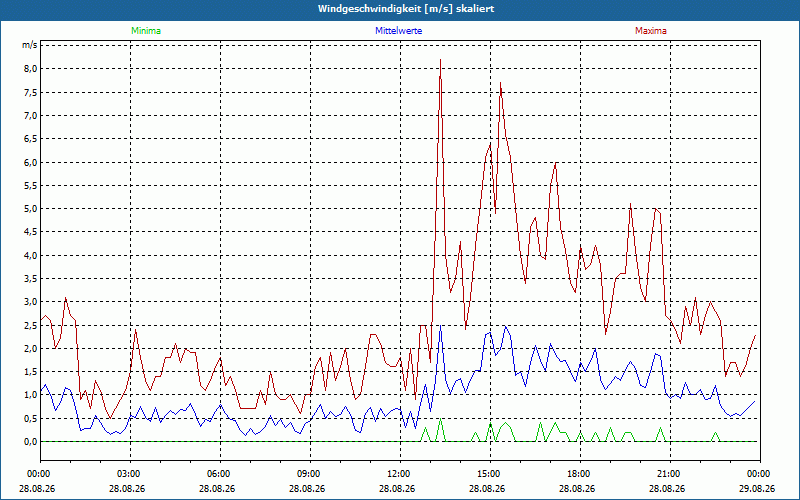This screenshot has width=800, height=500.
Task: Click the 5,5 y-axis value
Action: (31, 186)
